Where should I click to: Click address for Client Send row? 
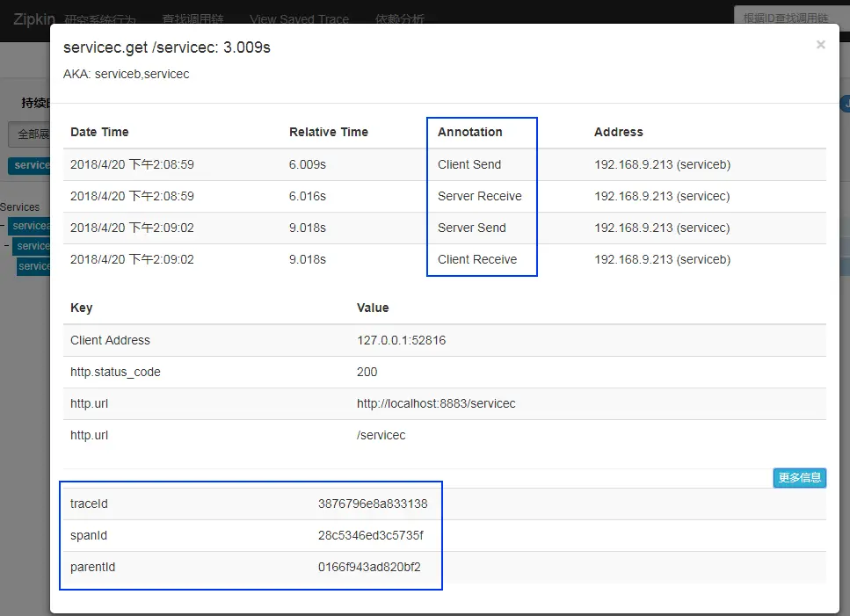pyautogui.click(x=663, y=164)
